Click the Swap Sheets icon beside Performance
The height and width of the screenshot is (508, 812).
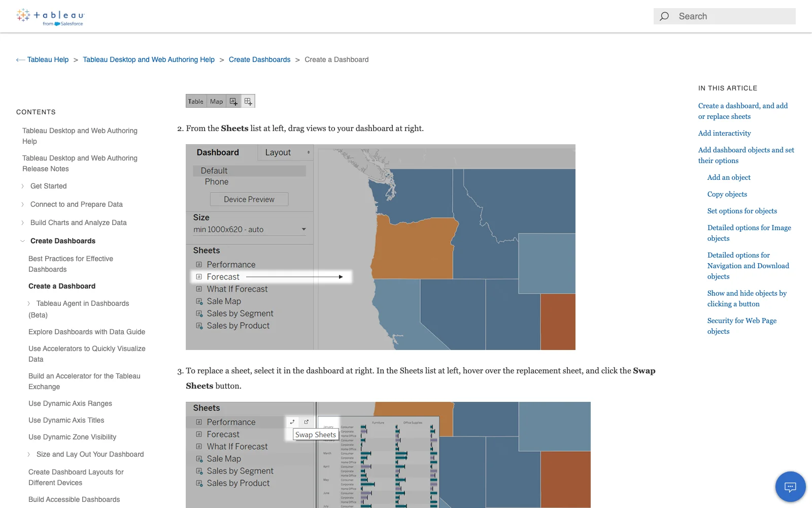coord(292,422)
